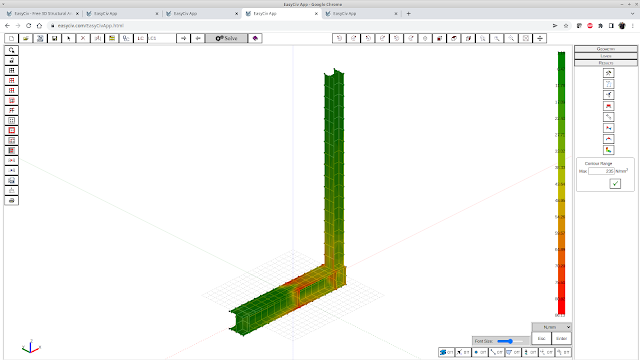Click the printer icon on left toolbar
Image resolution: width=640 pixels, height=360 pixels.
(11, 200)
